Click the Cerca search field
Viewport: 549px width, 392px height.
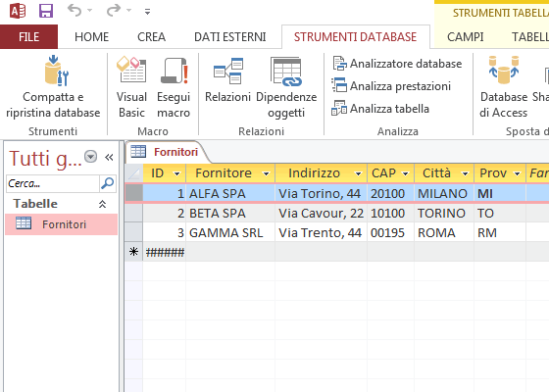(x=53, y=183)
